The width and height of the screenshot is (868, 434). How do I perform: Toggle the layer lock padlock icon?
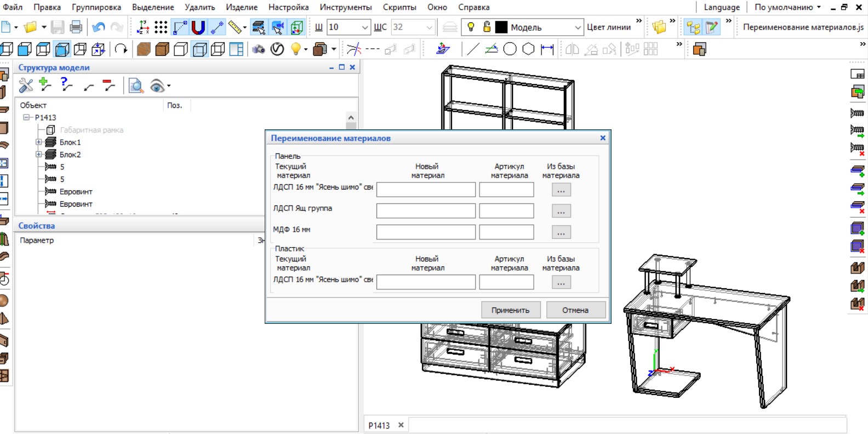(x=487, y=27)
